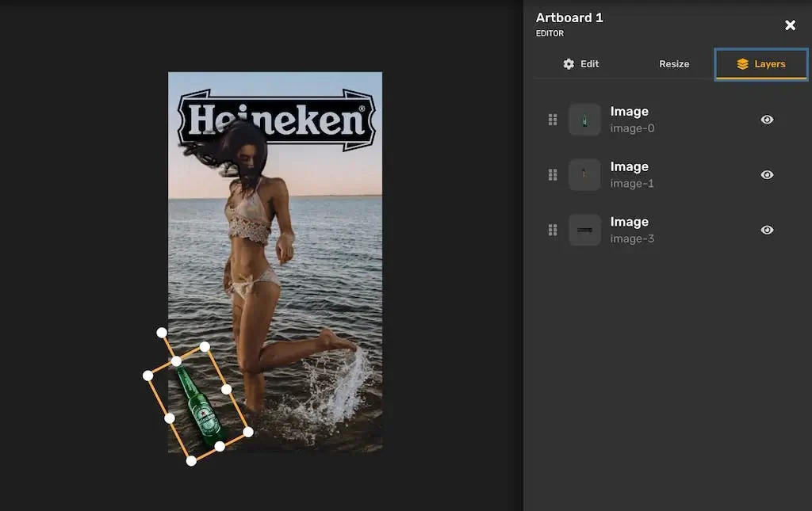Screen dimensions: 812x511
Task: Select the image-1 layer thumbnail
Action: coord(584,175)
